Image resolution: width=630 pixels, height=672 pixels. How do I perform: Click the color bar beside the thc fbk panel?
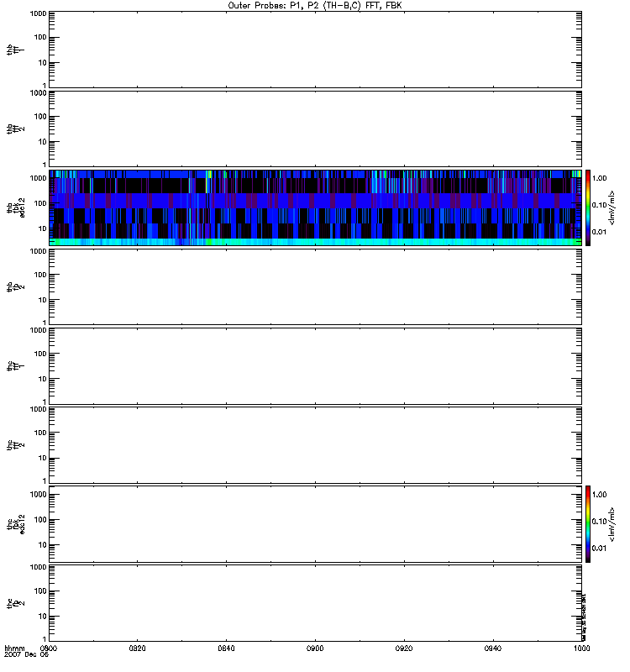(x=588, y=523)
